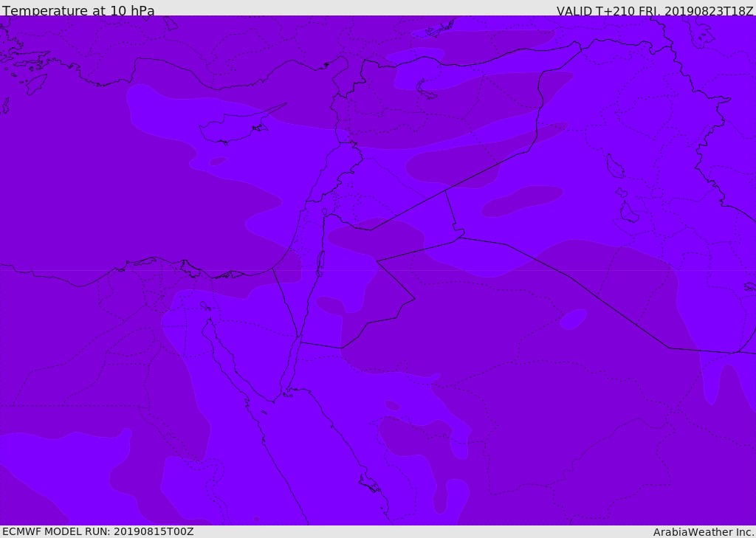Click the 'ArabiaWeather Inc' credit text
This screenshot has height=538, width=756.
click(703, 532)
